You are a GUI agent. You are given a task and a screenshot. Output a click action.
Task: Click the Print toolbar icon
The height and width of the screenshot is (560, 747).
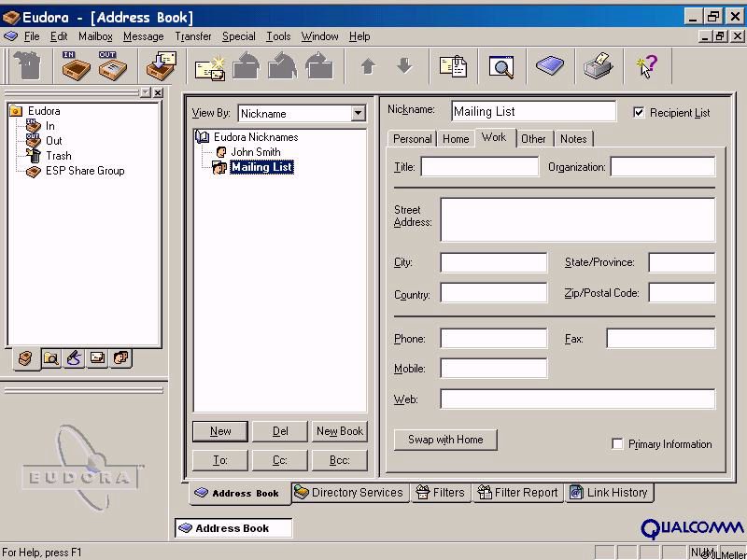point(599,65)
